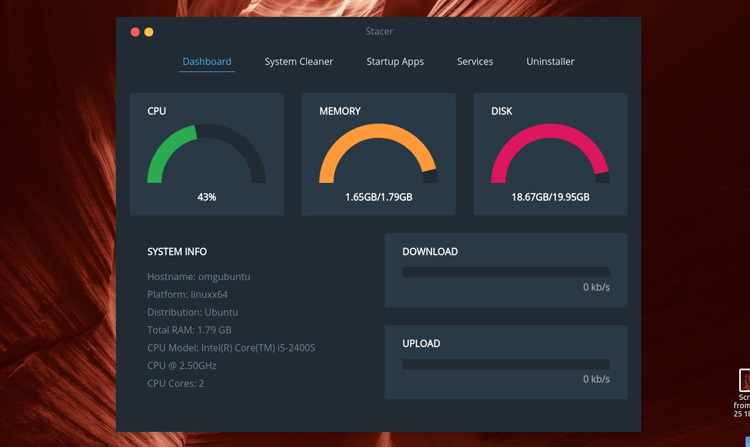This screenshot has width=750, height=447.
Task: Click the Download speed progress bar
Action: coord(505,272)
